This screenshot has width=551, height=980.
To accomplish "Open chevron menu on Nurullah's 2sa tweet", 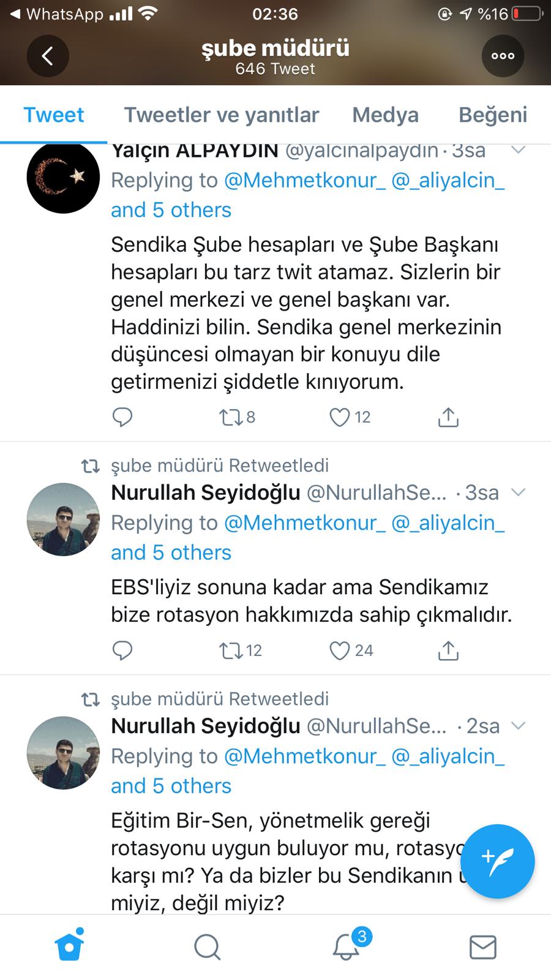I will click(518, 726).
